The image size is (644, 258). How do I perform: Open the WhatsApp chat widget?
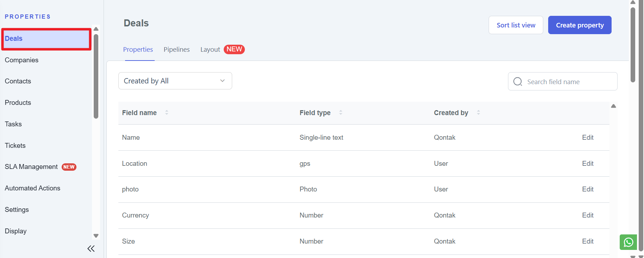coord(628,242)
